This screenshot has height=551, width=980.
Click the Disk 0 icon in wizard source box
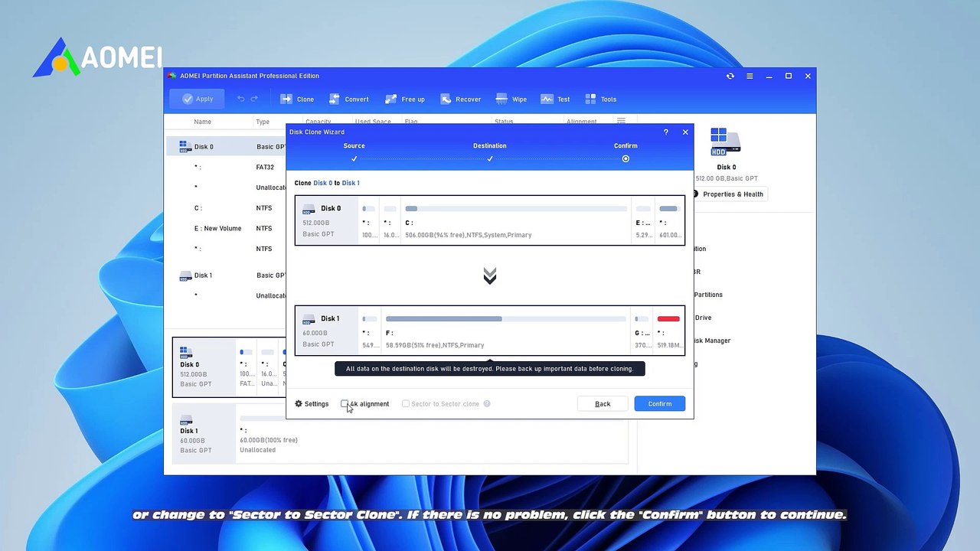pyautogui.click(x=309, y=208)
